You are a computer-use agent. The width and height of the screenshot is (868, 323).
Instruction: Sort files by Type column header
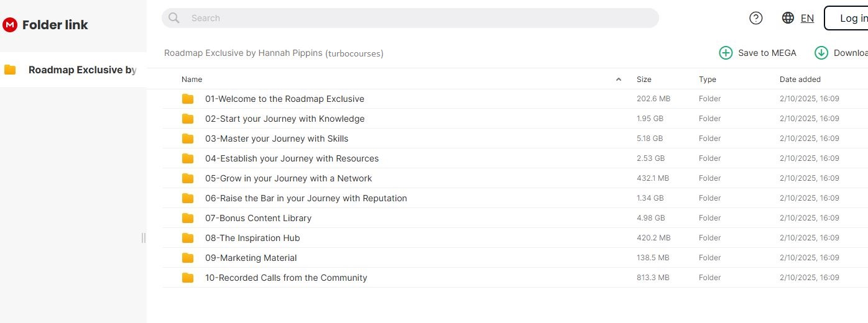707,80
